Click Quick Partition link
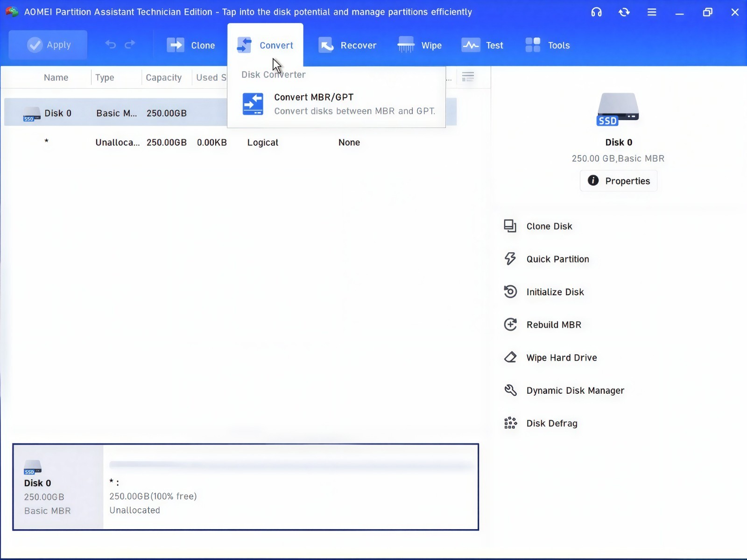The width and height of the screenshot is (747, 560). point(557,259)
